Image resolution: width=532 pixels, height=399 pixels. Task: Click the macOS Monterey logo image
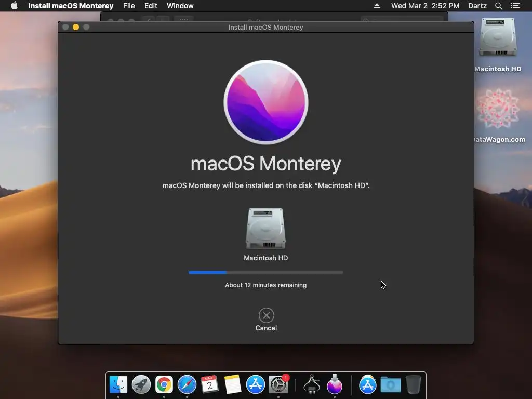[x=266, y=102]
